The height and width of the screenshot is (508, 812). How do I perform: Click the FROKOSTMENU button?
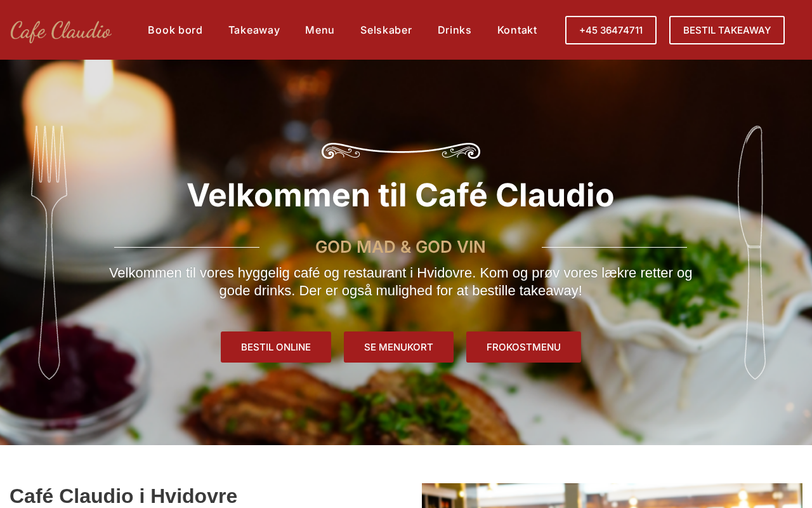pyautogui.click(x=523, y=347)
